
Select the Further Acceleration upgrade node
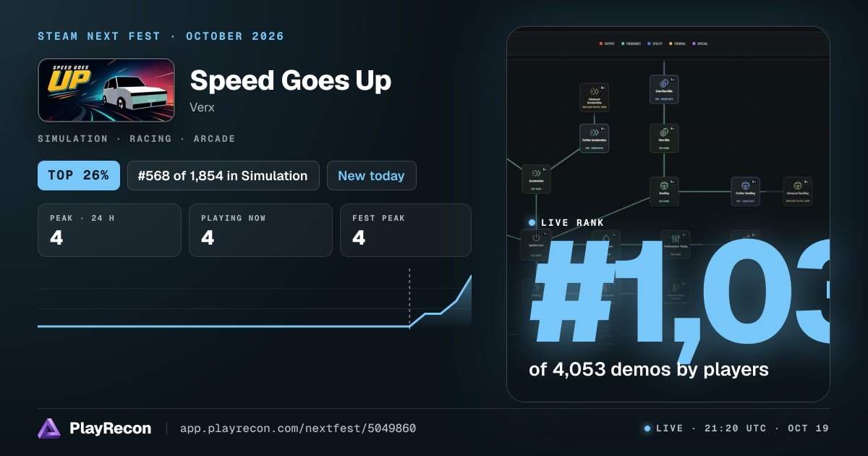(x=595, y=138)
